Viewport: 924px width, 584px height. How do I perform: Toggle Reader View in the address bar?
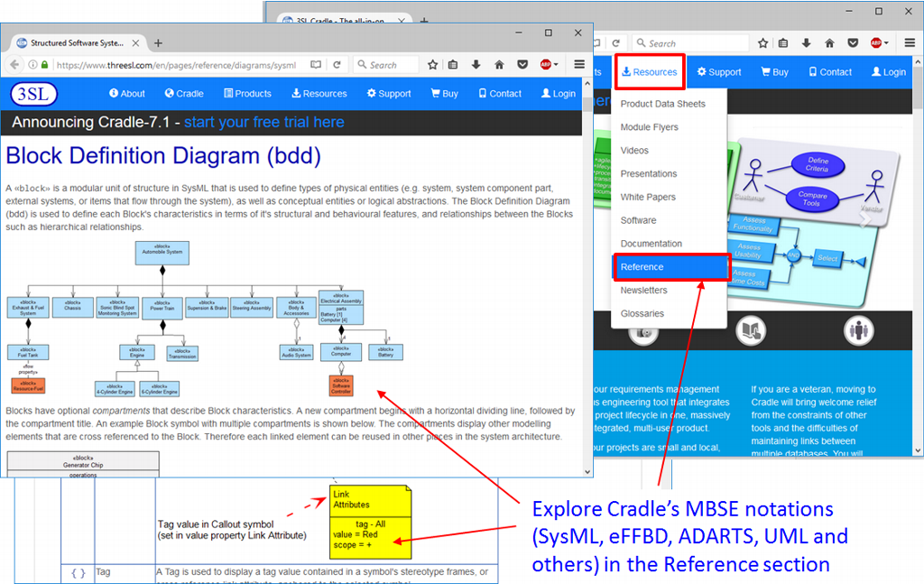(x=314, y=64)
